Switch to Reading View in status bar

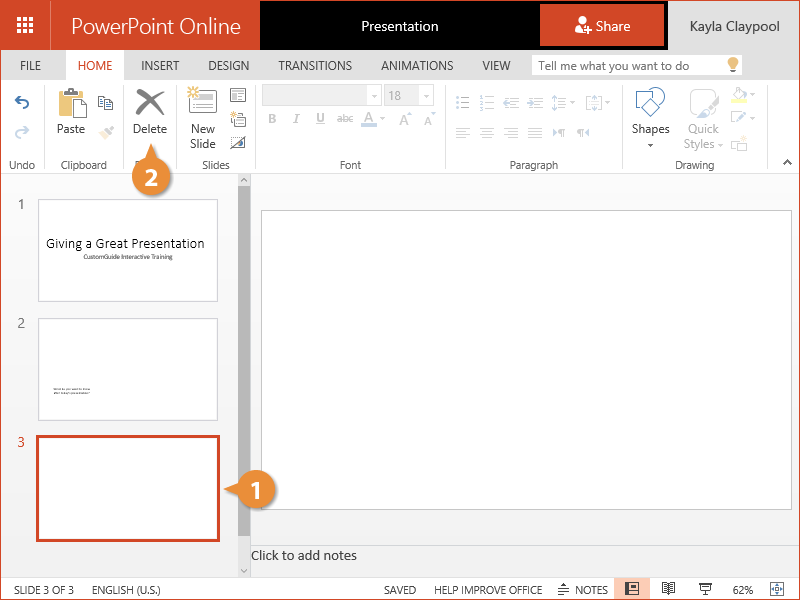668,589
